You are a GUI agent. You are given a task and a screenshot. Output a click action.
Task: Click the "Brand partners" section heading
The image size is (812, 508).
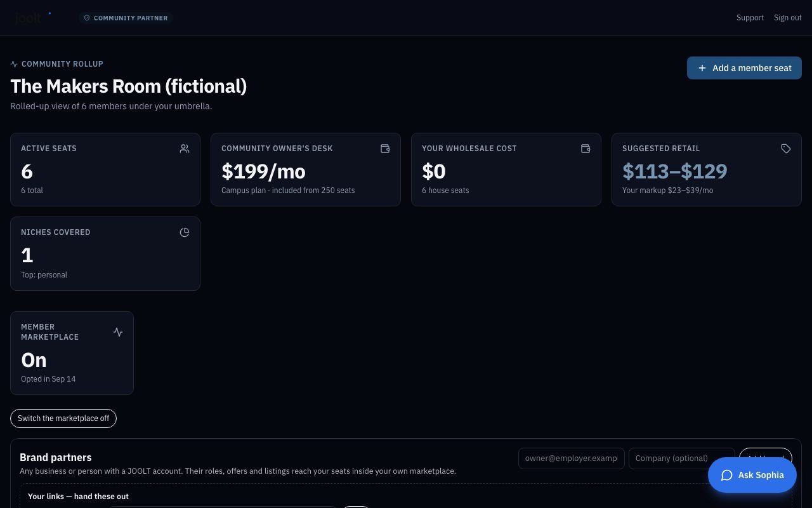click(56, 457)
